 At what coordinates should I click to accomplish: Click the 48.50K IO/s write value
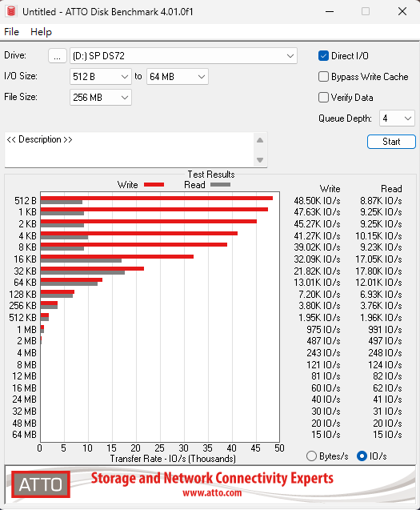pos(317,201)
